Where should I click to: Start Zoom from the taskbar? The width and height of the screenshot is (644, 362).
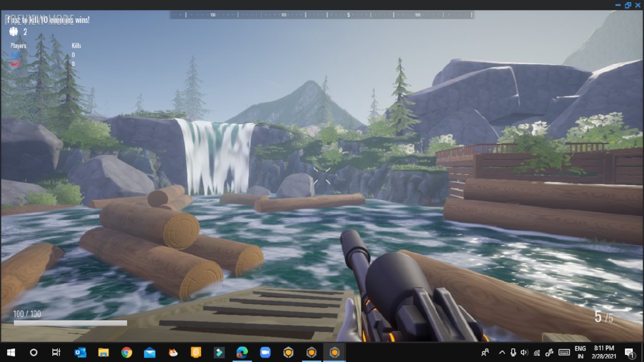(264, 352)
